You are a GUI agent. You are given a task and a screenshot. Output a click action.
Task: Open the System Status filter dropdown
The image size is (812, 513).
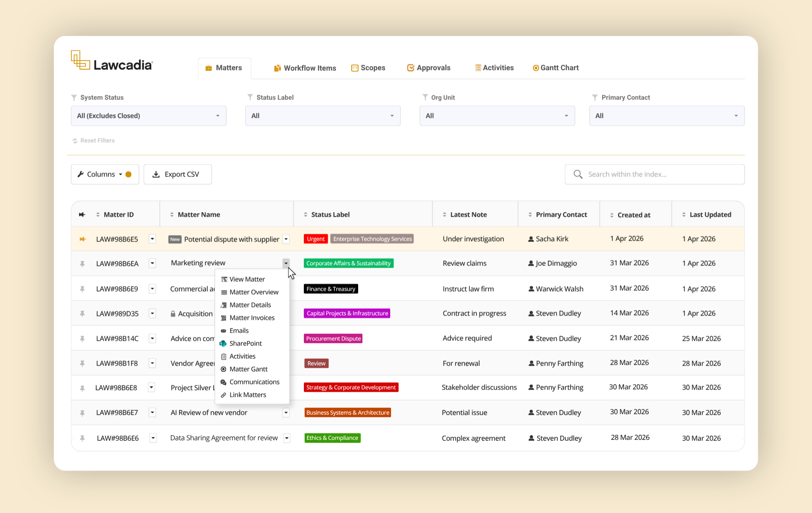[149, 116]
